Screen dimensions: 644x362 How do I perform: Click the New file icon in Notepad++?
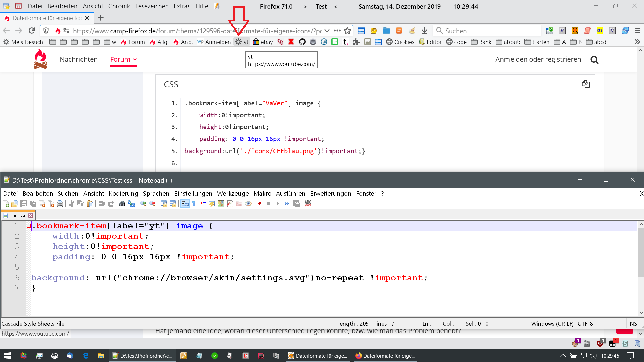[6, 204]
